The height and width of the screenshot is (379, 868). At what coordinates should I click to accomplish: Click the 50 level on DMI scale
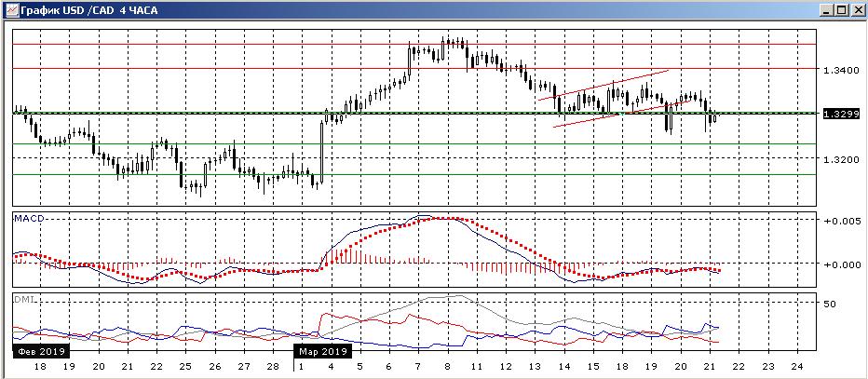831,305
